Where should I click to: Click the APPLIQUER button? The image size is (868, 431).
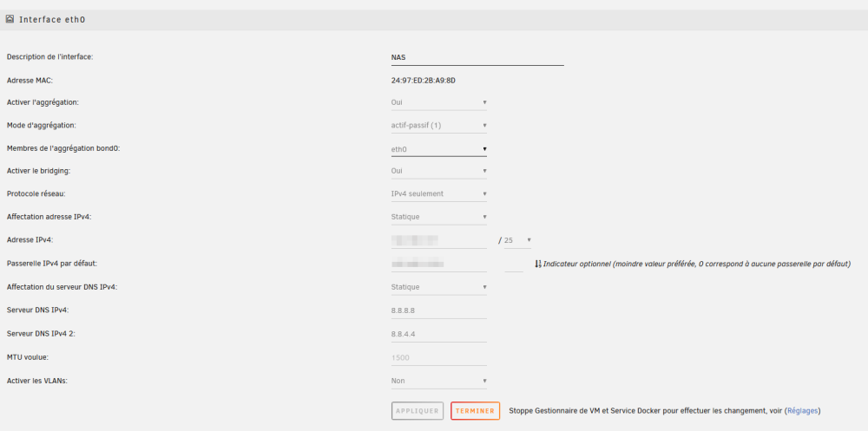tap(418, 411)
